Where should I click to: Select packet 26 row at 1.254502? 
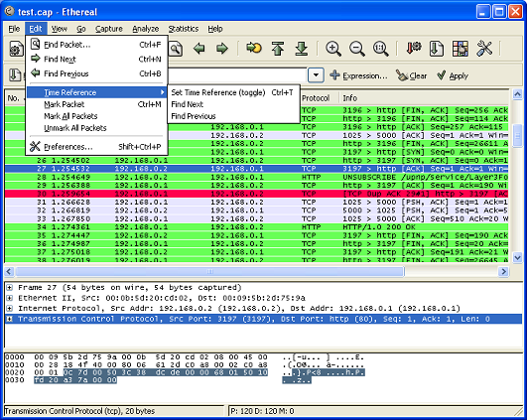tap(256, 161)
